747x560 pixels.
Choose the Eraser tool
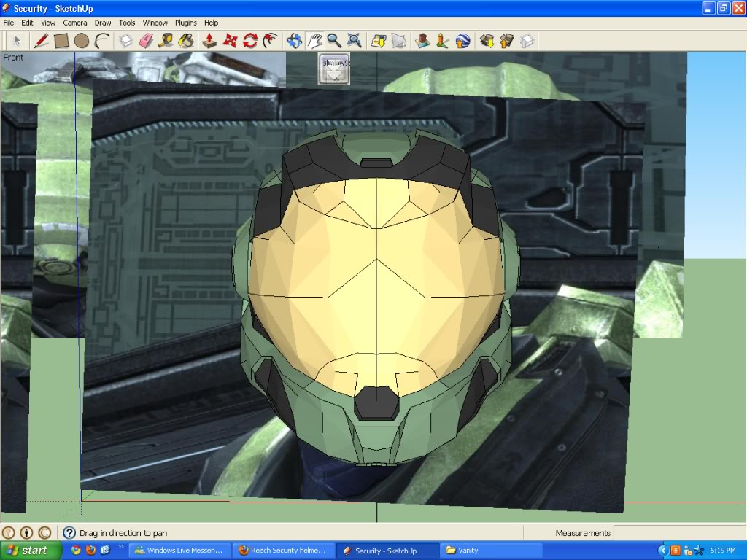click(146, 41)
